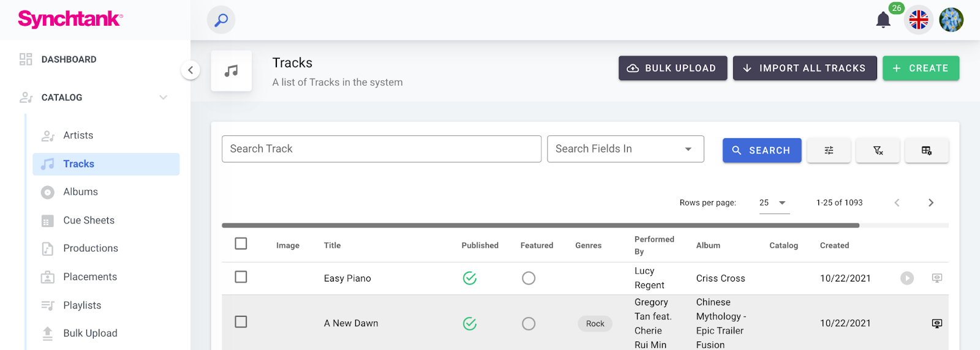Click the green Create button
980x350 pixels.
[921, 69]
